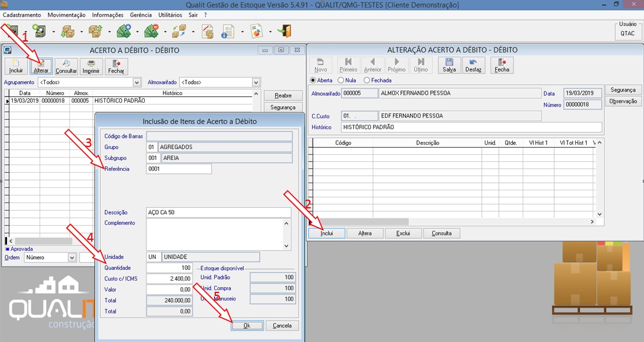The image size is (644, 342).
Task: Click boxes with up arrow toolbar icon
Action: click(95, 32)
